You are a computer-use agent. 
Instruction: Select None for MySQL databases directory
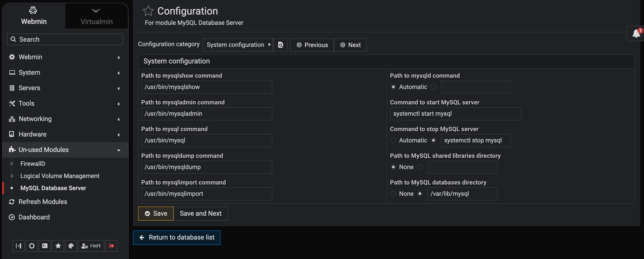point(393,194)
